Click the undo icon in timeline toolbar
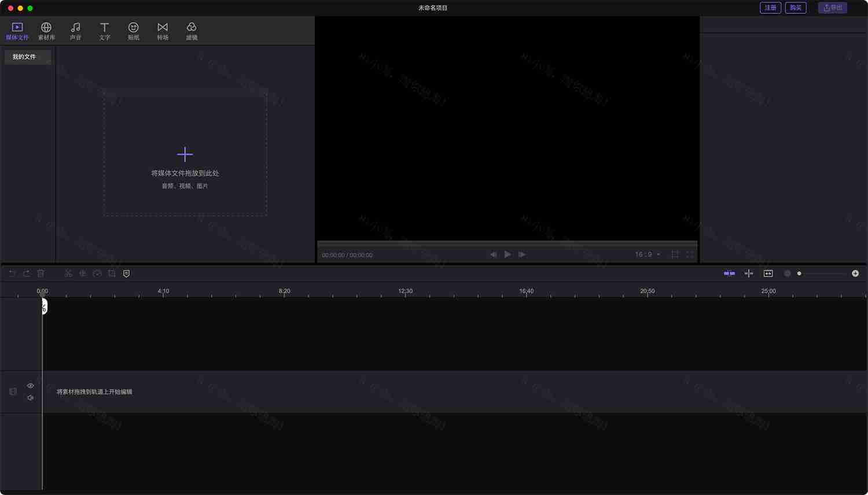The width and height of the screenshot is (868, 495). (12, 273)
